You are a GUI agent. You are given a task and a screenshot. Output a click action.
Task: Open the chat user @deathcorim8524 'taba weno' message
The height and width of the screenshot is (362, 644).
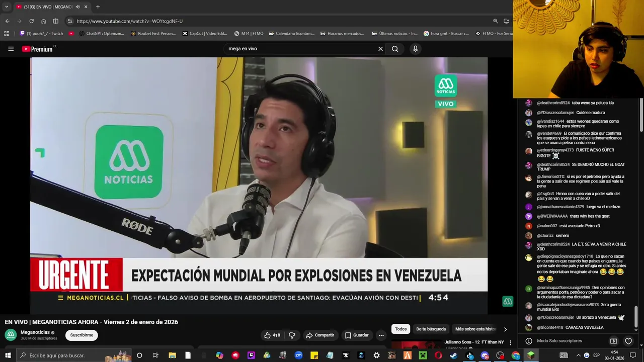575,103
